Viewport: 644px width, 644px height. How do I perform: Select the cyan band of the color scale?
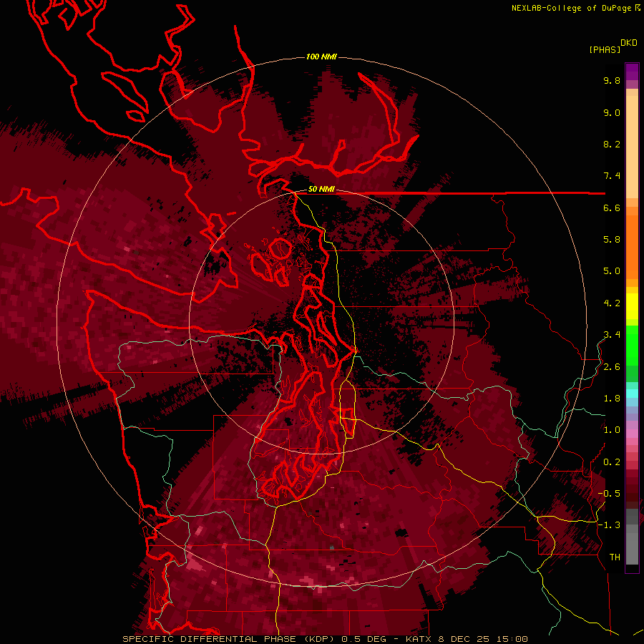pos(632,394)
